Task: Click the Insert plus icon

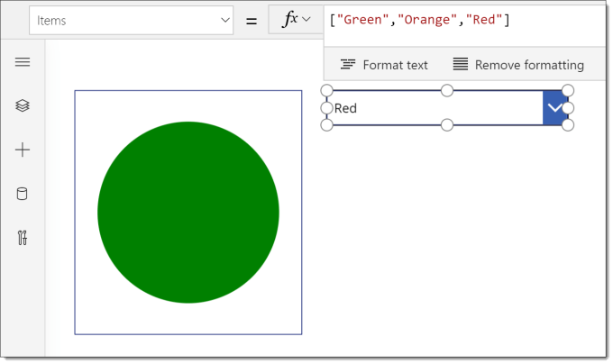Action: point(23,150)
